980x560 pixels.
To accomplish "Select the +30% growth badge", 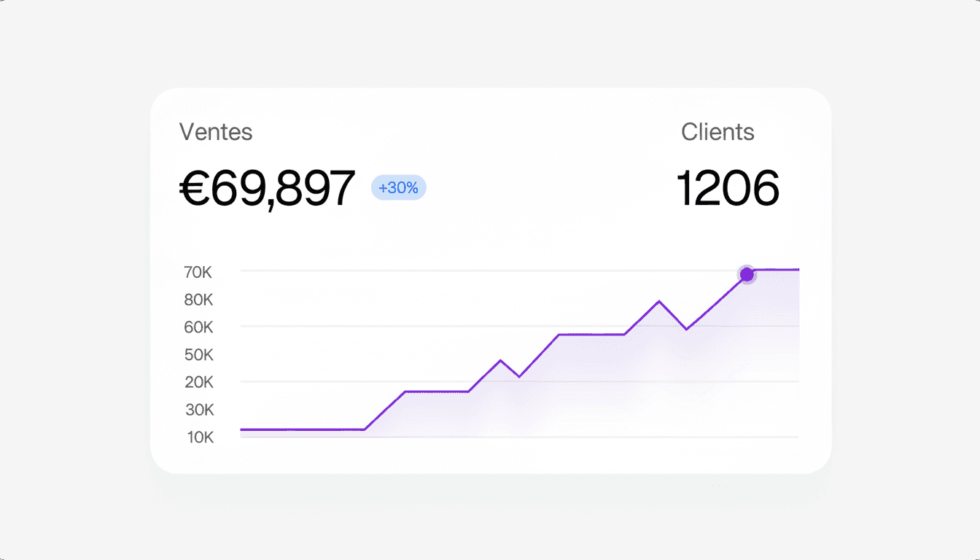I will coord(398,187).
